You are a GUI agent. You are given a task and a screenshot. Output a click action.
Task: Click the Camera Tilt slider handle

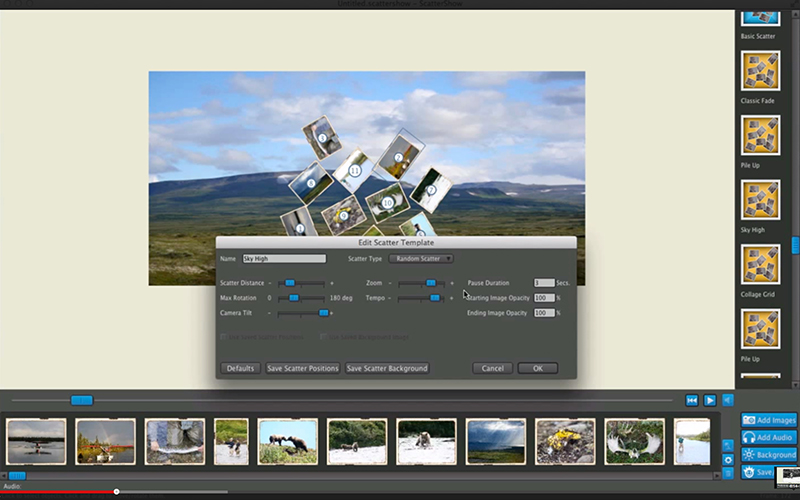click(x=324, y=313)
